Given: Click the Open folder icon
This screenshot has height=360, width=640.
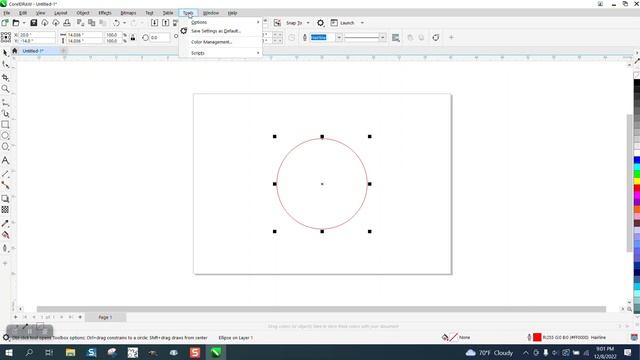Looking at the screenshot, I should tap(16, 23).
